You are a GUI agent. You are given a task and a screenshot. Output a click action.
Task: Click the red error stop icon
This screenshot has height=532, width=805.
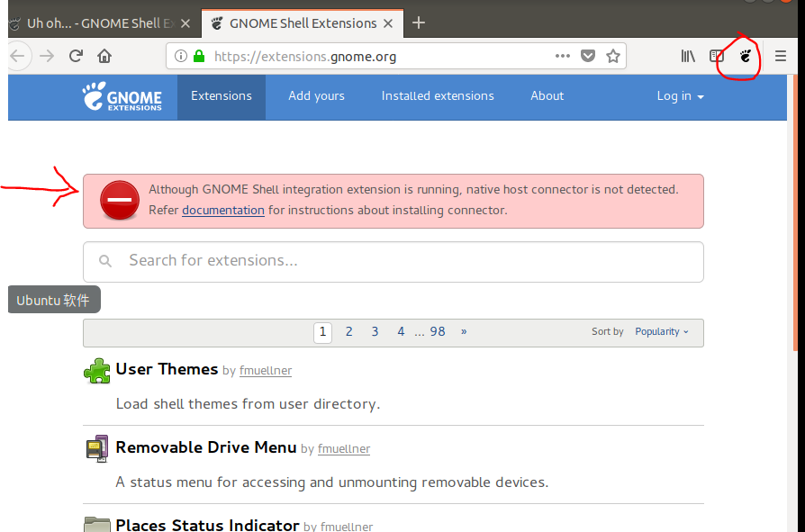pyautogui.click(x=120, y=200)
